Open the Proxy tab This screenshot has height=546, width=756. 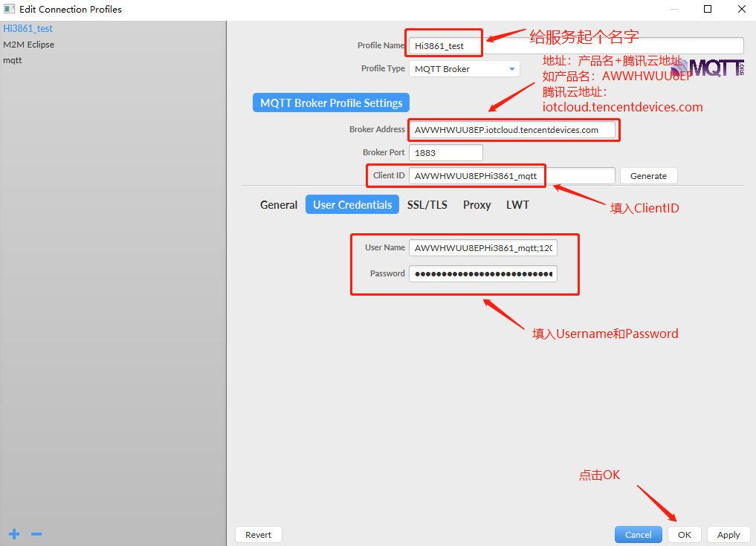tap(476, 205)
